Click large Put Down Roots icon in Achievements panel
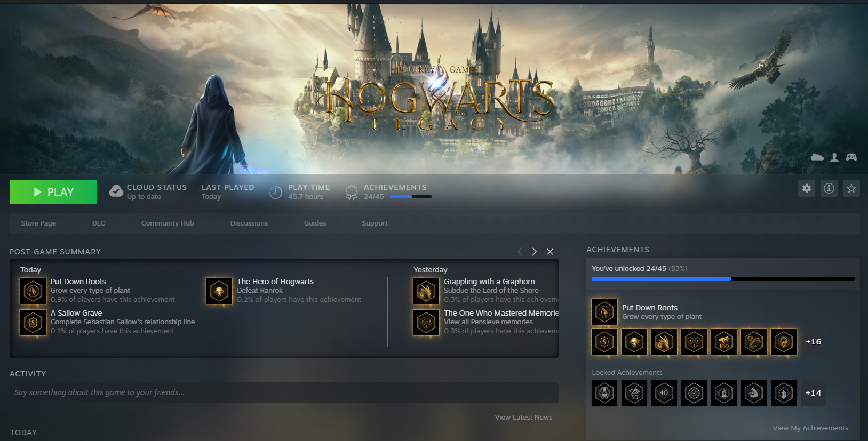This screenshot has width=868, height=441. (x=604, y=312)
